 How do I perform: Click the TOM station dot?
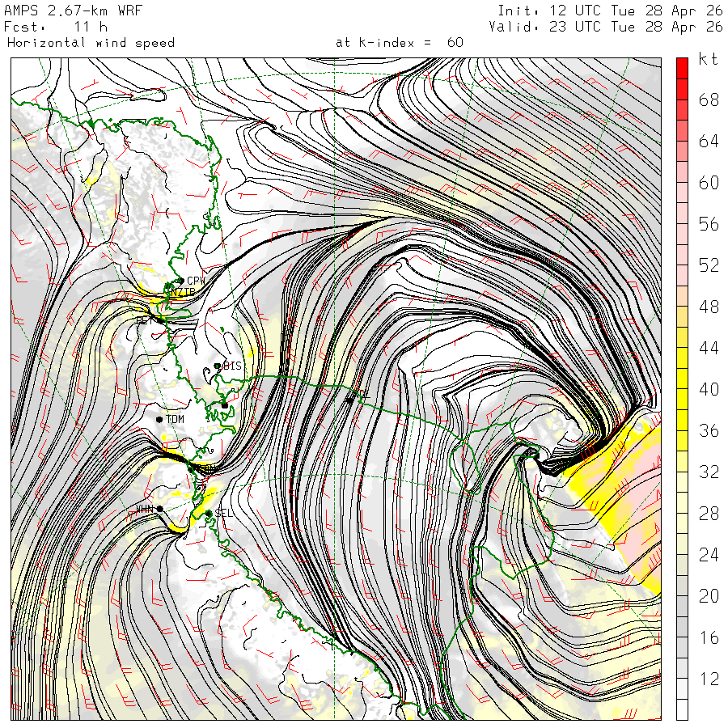coord(159,419)
